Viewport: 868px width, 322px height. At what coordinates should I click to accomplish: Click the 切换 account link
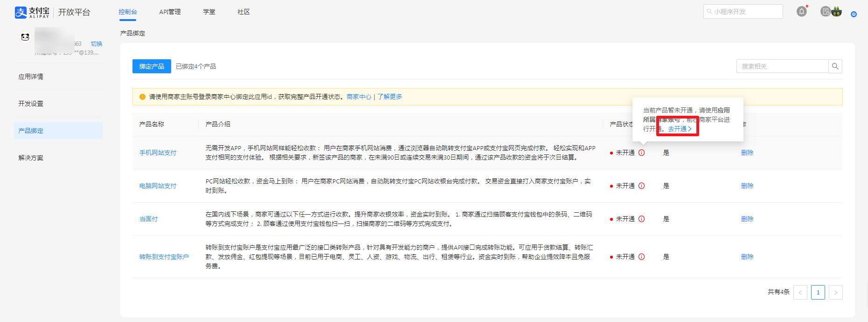click(x=97, y=44)
